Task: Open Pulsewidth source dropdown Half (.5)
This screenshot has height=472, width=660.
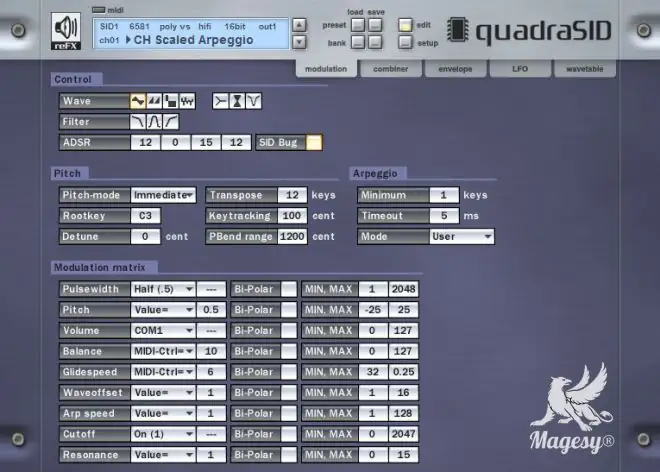Action: click(x=163, y=289)
